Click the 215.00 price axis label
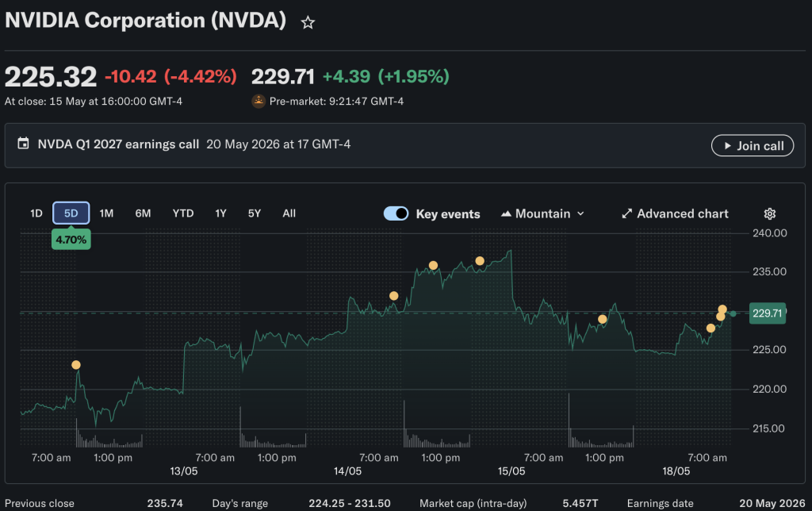 pos(768,428)
